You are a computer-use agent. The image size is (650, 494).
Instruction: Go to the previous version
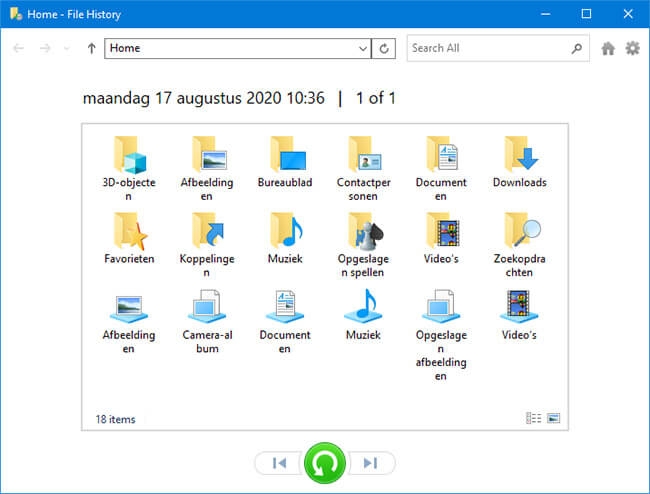279,463
